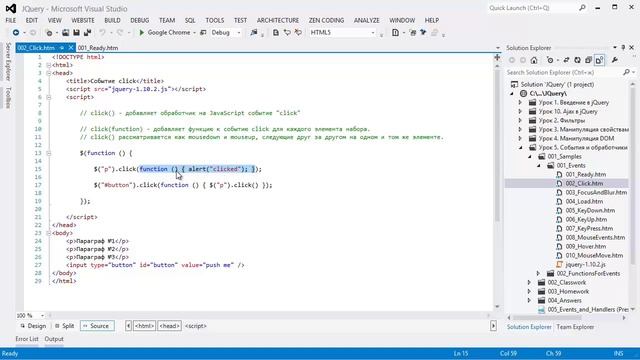Click the <html> breadcrumb tag button
This screenshot has width=640, height=360.
[144, 326]
